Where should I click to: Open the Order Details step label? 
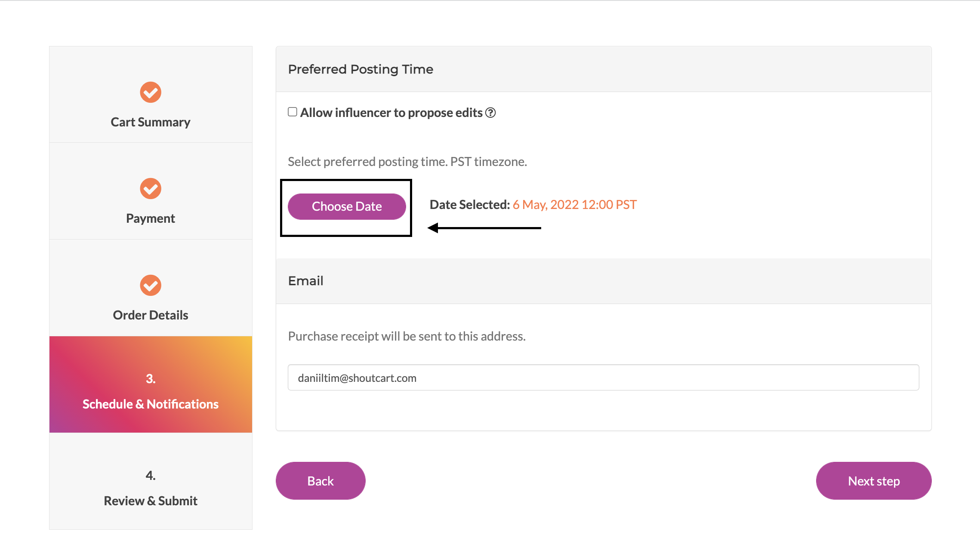click(x=151, y=315)
